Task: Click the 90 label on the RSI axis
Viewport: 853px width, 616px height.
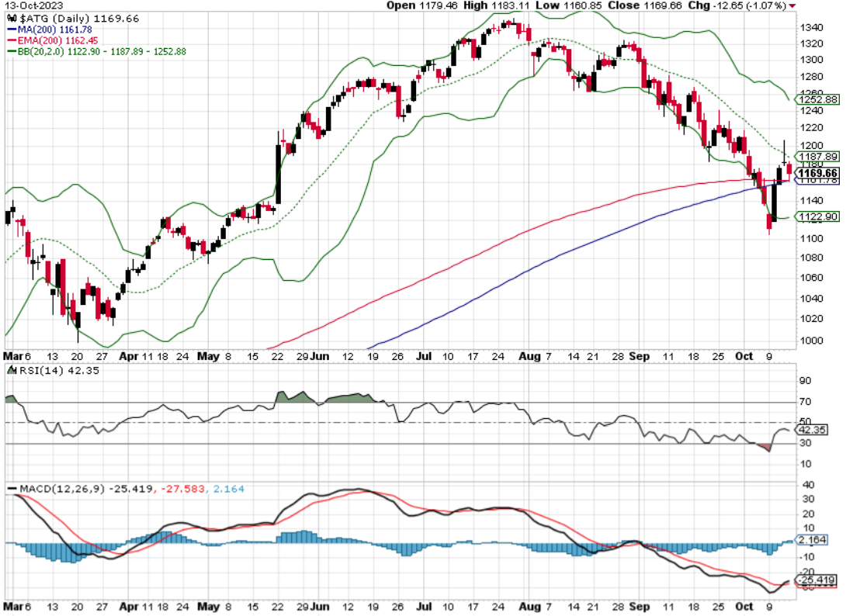Action: click(x=805, y=381)
